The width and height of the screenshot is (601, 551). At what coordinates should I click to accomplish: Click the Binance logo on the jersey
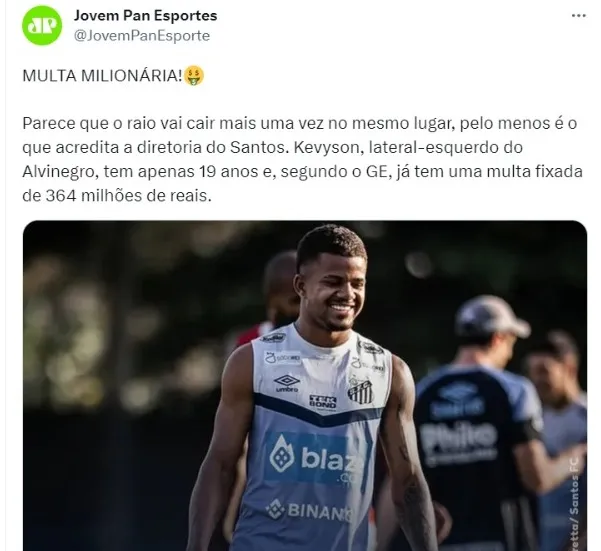pyautogui.click(x=309, y=510)
